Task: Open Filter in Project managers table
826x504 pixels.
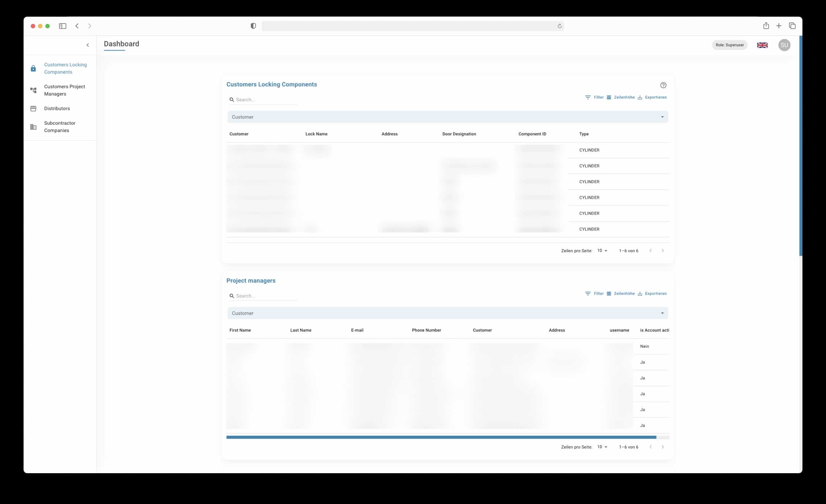Action: point(594,293)
